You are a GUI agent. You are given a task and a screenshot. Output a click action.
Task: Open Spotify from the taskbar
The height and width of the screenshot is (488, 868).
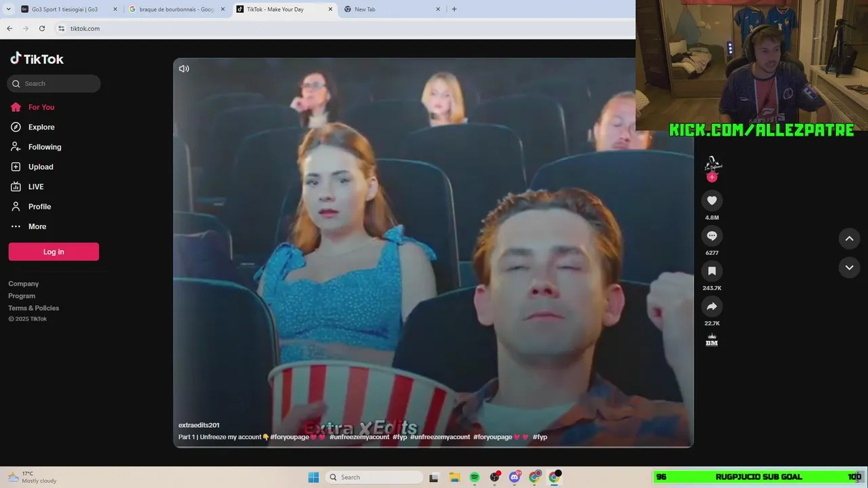(475, 477)
